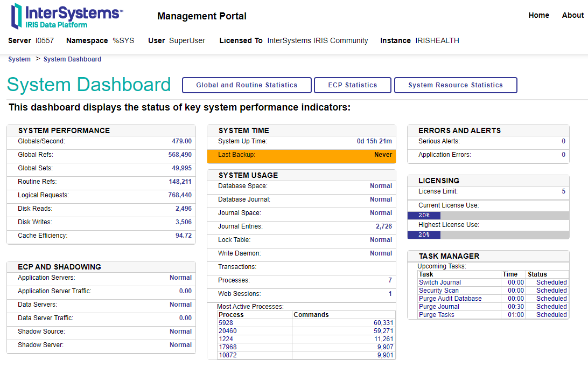Open the Home menu link

coord(538,15)
